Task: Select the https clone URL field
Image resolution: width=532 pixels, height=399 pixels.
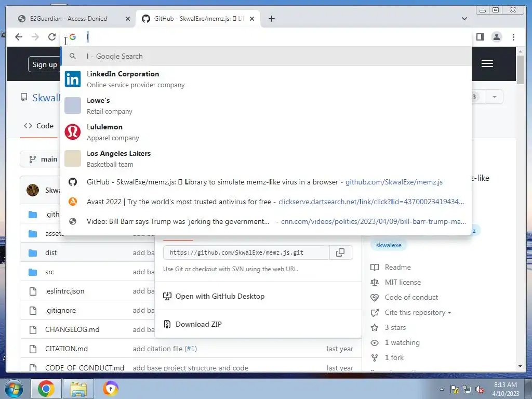Action: pos(246,252)
